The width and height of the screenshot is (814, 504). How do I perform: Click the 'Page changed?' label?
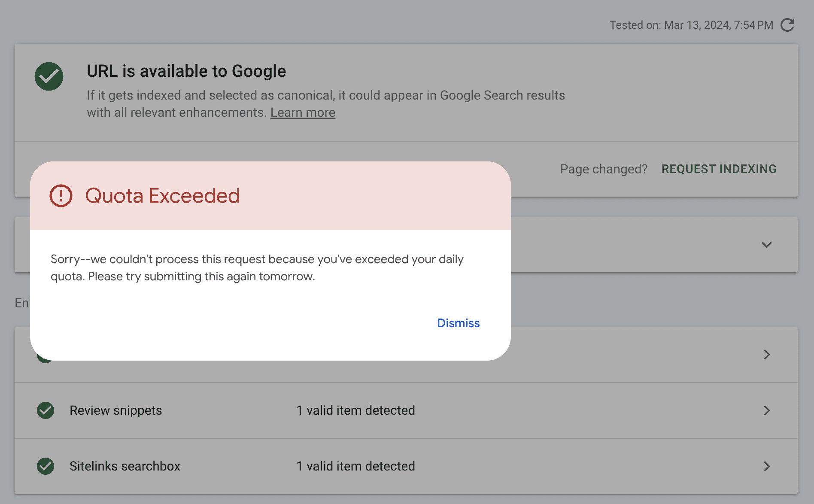click(604, 169)
